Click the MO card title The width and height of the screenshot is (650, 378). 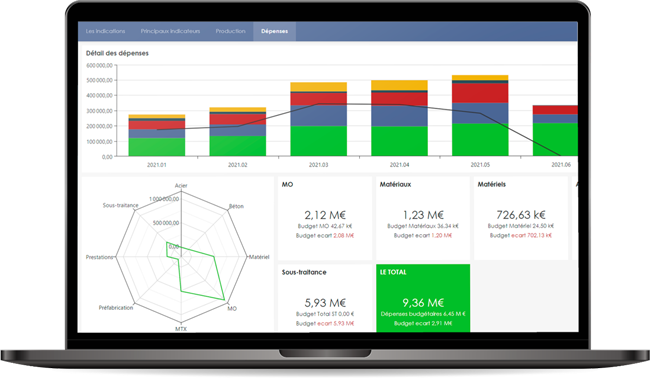coord(287,184)
